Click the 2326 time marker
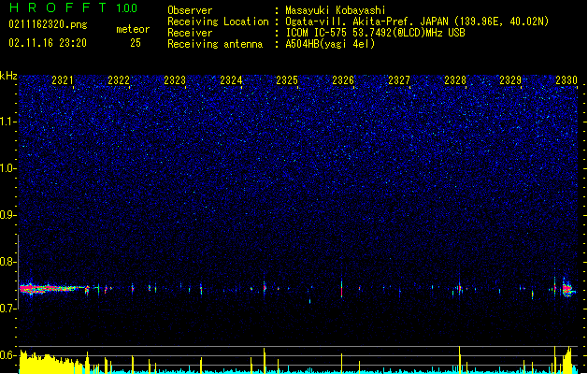Image resolution: width=588 pixels, height=374 pixels. pyautogui.click(x=343, y=79)
